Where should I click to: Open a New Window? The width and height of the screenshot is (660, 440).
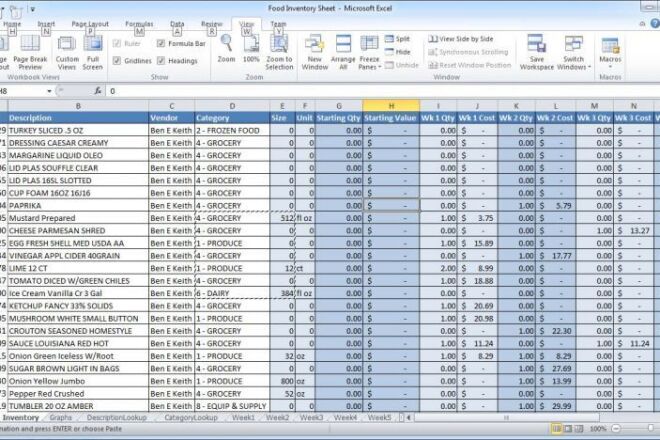pos(314,50)
